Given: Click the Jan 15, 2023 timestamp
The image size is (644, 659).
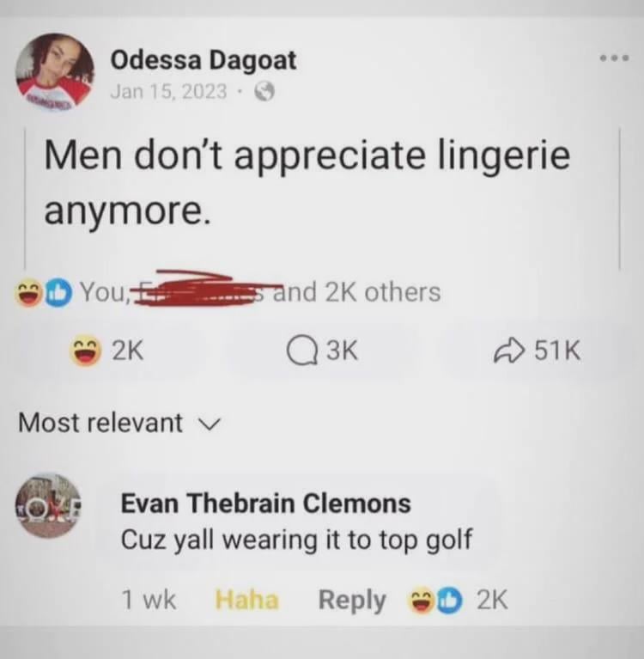Looking at the screenshot, I should (168, 91).
